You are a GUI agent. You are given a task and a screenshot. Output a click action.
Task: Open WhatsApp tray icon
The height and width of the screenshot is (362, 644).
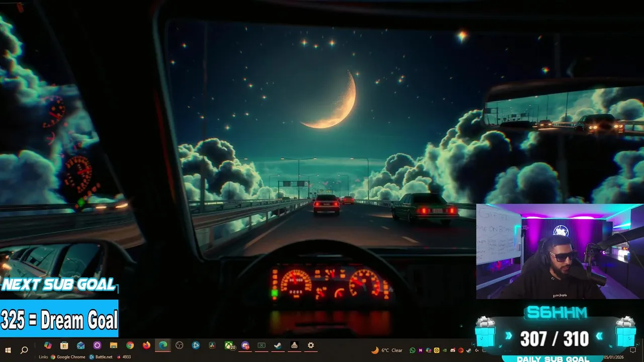click(413, 350)
